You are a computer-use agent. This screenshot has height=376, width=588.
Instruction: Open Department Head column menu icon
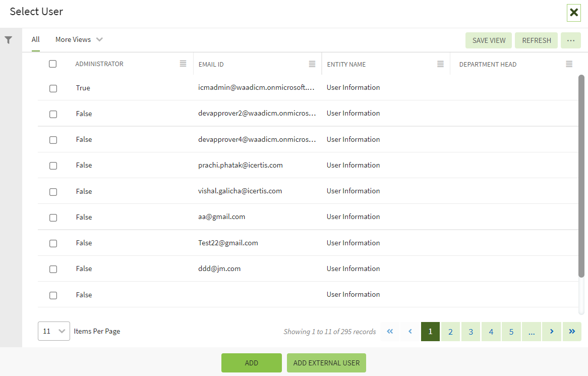[x=569, y=64]
